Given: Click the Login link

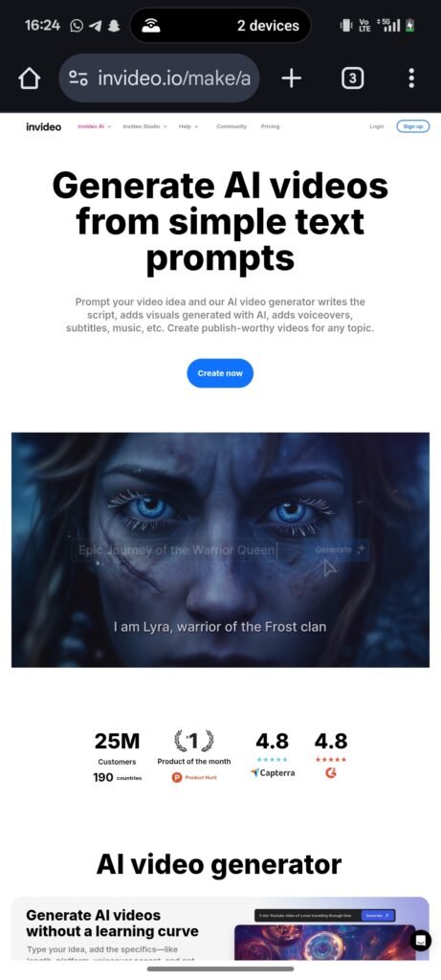Looking at the screenshot, I should pos(377,126).
